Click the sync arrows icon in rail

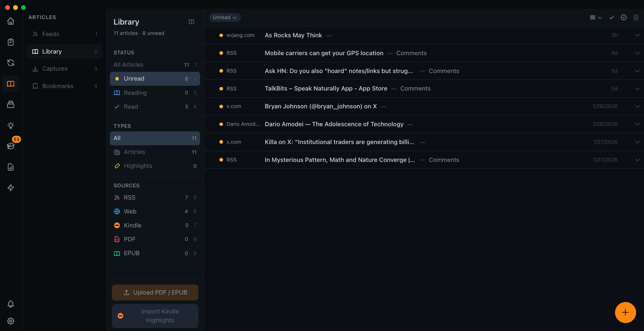pos(11,63)
